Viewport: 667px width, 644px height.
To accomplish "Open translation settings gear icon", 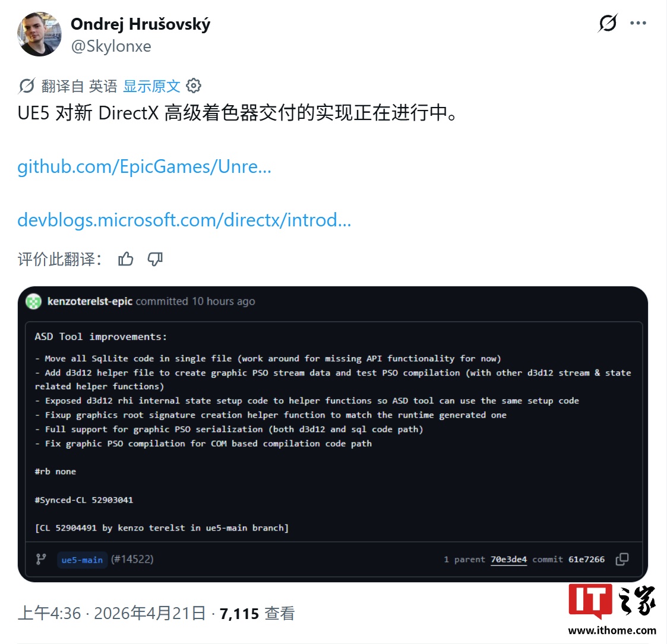I will [x=194, y=86].
